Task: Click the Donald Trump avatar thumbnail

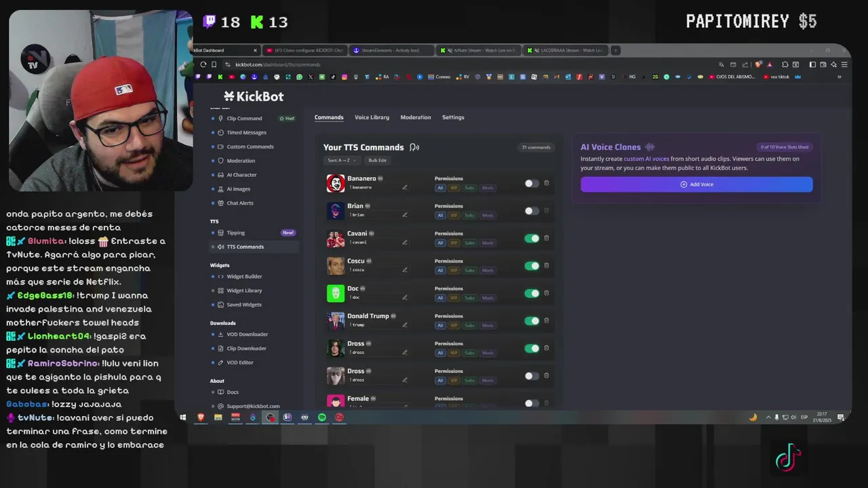Action: [x=336, y=321]
